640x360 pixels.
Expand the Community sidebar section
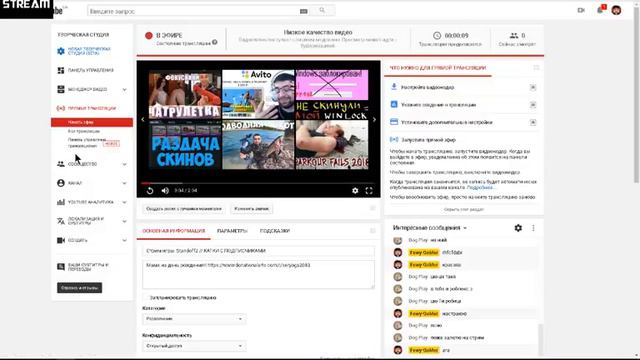click(124, 164)
